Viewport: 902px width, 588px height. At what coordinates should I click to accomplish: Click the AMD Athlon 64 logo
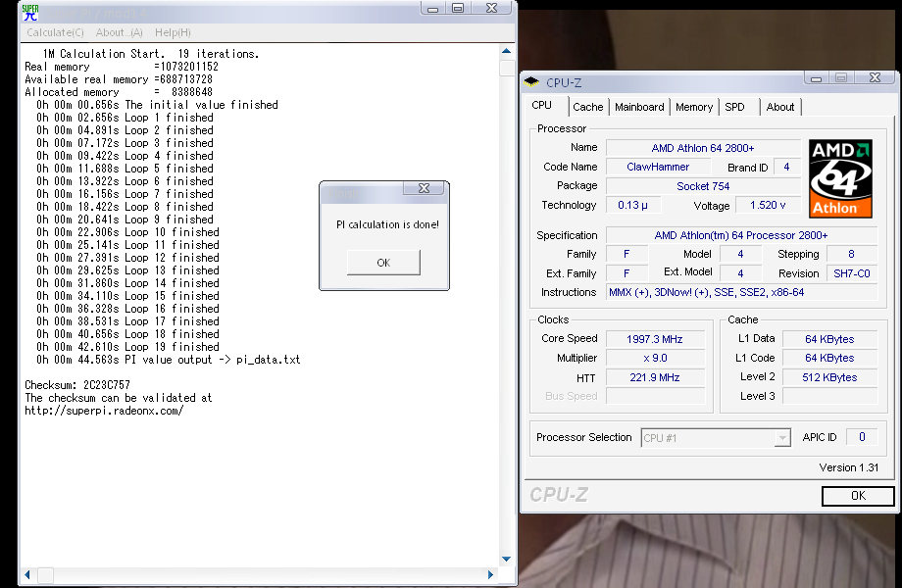(x=840, y=178)
